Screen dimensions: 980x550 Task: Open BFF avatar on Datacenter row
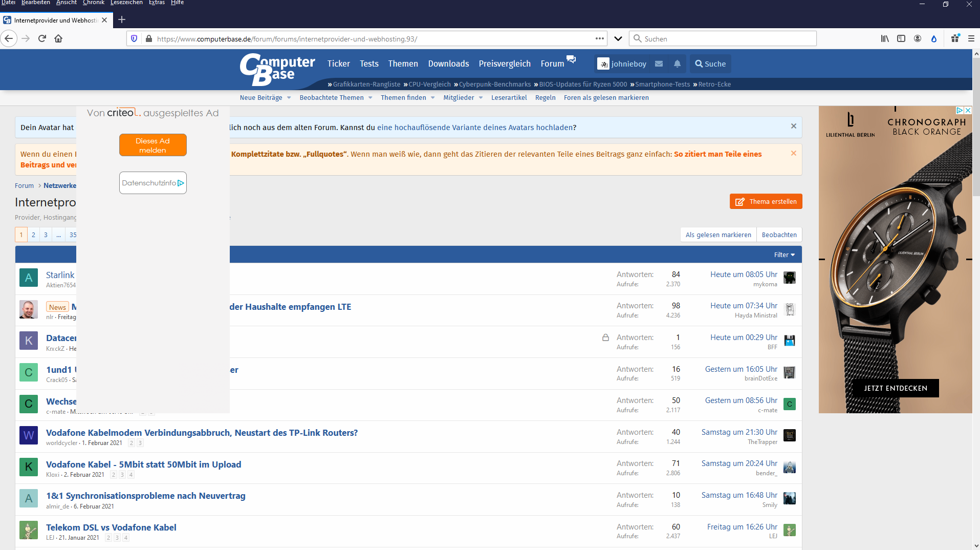[790, 341]
